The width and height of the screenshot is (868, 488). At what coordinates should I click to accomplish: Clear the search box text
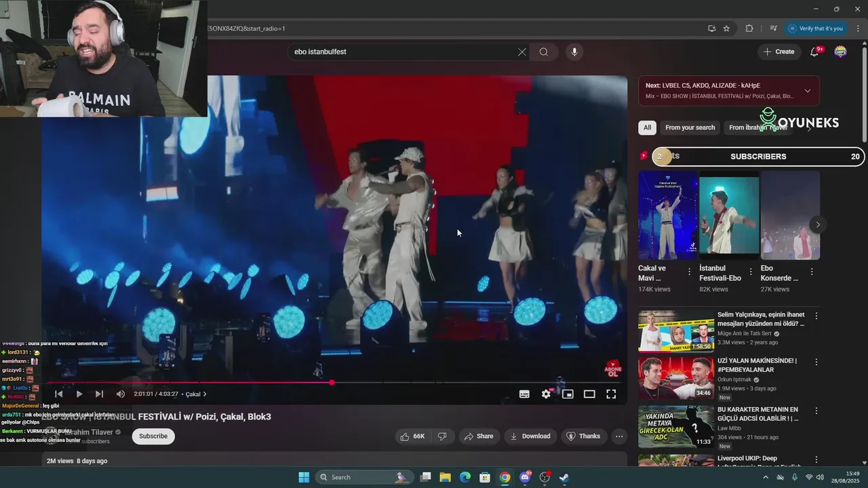point(522,52)
